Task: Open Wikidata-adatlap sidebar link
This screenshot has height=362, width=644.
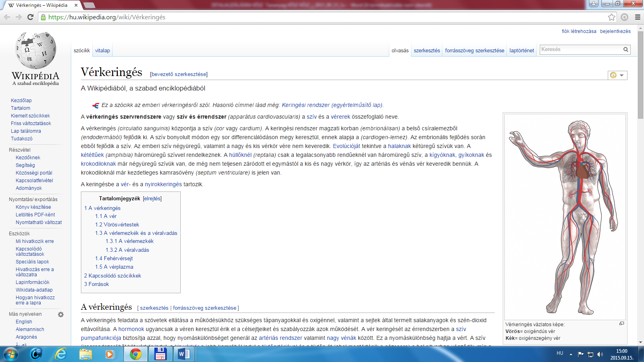Action: point(34,290)
